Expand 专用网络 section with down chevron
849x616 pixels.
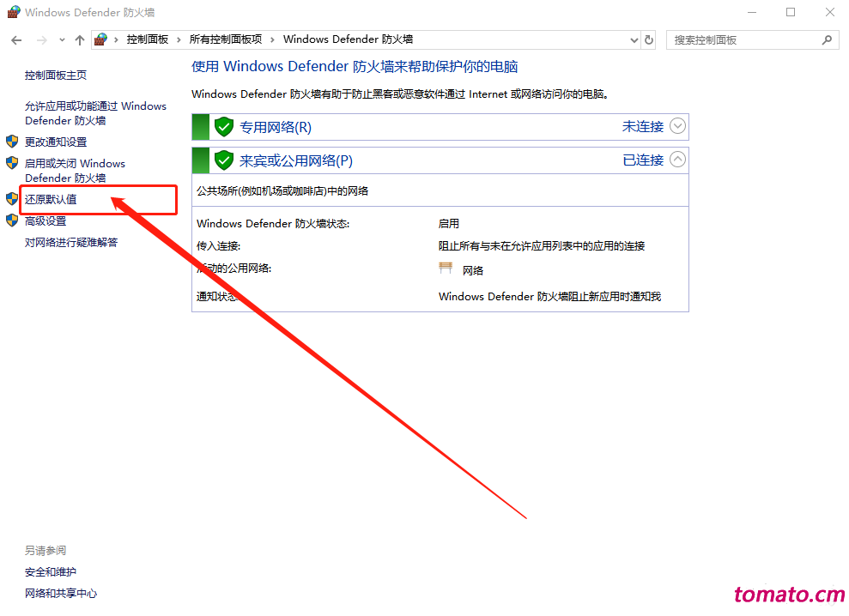point(677,126)
